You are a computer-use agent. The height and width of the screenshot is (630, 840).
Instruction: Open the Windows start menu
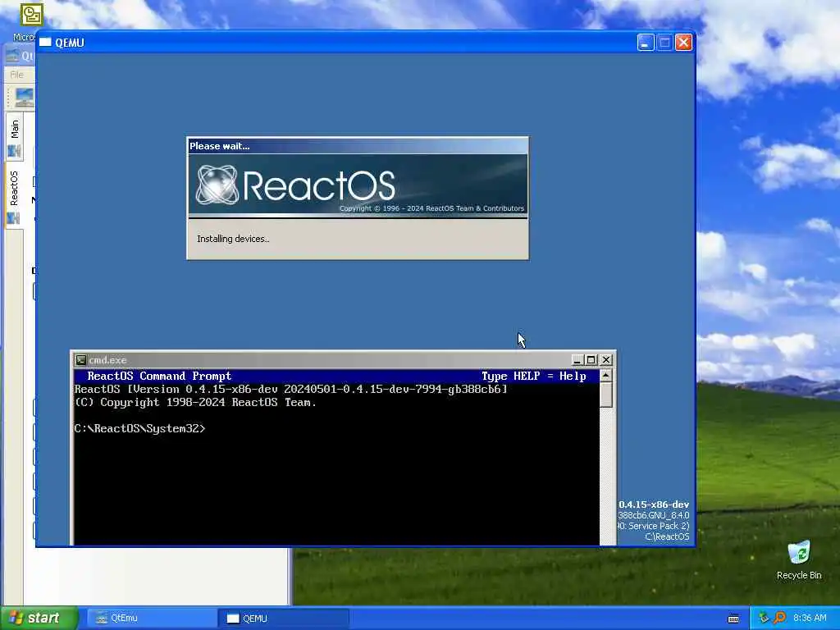coord(39,619)
